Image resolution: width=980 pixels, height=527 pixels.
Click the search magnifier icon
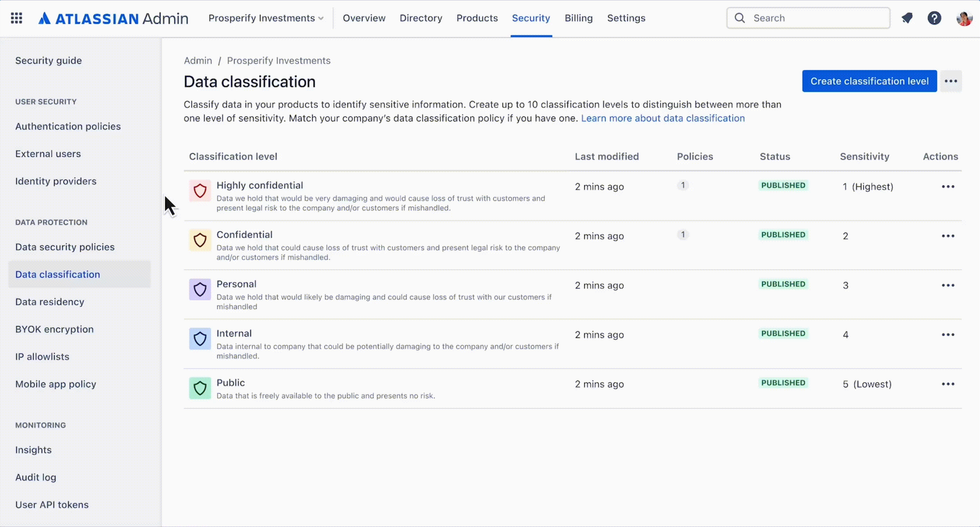740,18
